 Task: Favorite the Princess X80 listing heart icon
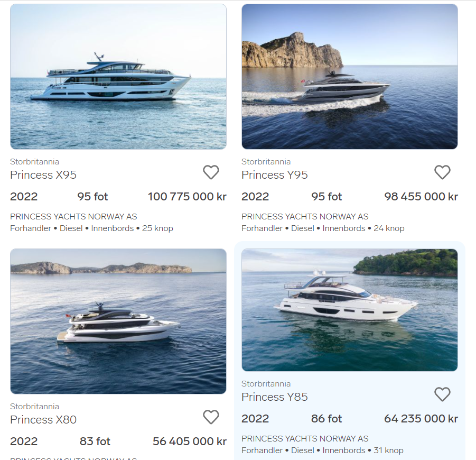(x=211, y=417)
